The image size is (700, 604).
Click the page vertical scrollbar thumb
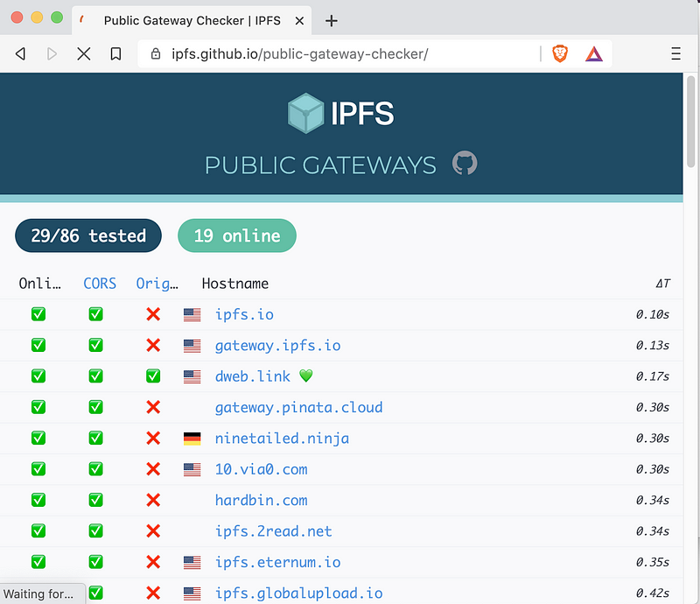[690, 122]
